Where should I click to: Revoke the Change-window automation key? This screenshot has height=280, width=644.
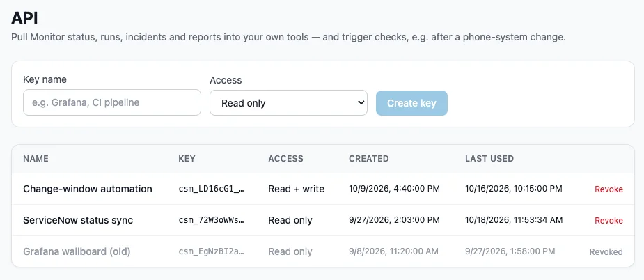pyautogui.click(x=608, y=189)
